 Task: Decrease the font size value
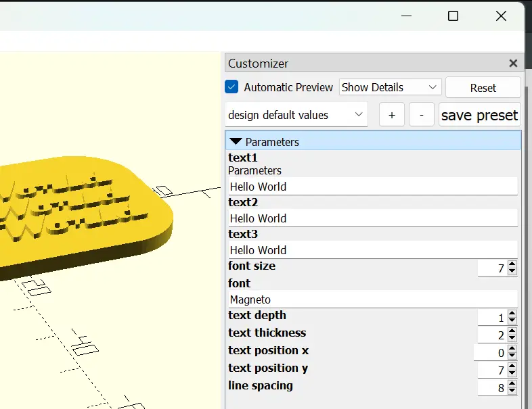point(512,271)
